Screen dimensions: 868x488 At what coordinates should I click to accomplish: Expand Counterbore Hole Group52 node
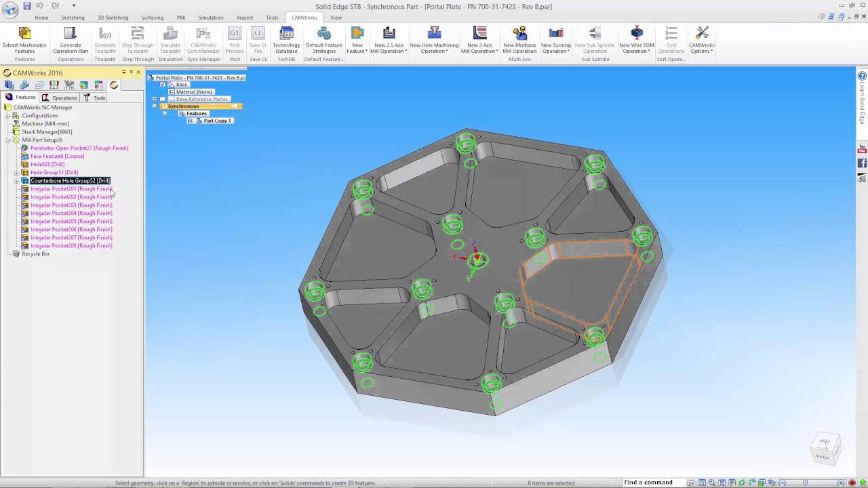[x=16, y=181]
